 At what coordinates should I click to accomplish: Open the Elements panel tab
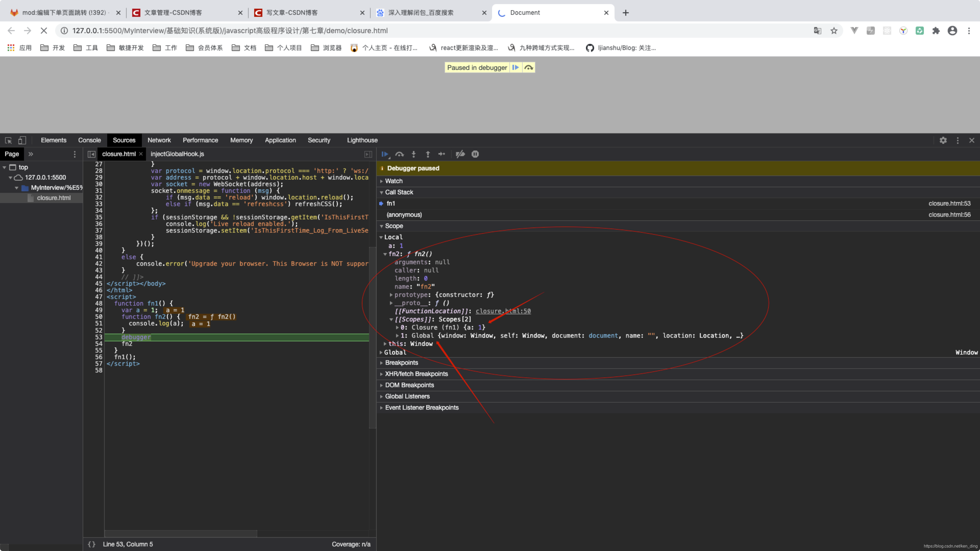coord(53,140)
